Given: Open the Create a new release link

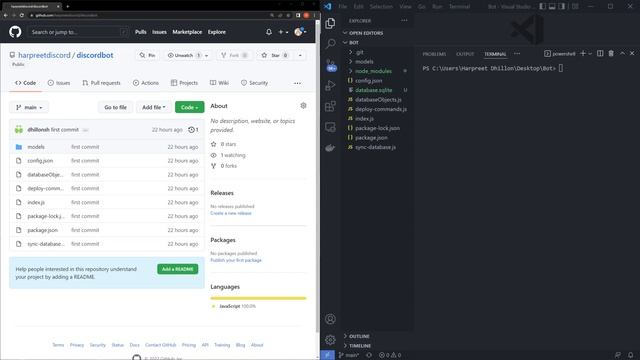Looking at the screenshot, I should pos(231,213).
